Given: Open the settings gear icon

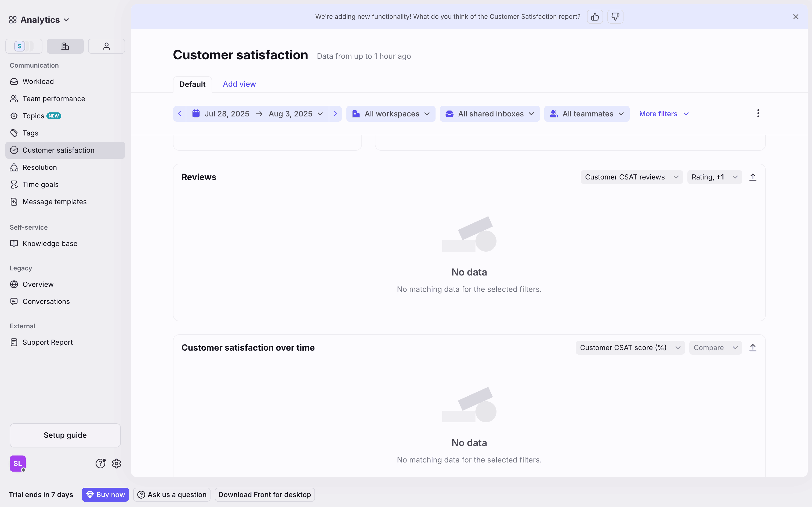Looking at the screenshot, I should pyautogui.click(x=117, y=464).
